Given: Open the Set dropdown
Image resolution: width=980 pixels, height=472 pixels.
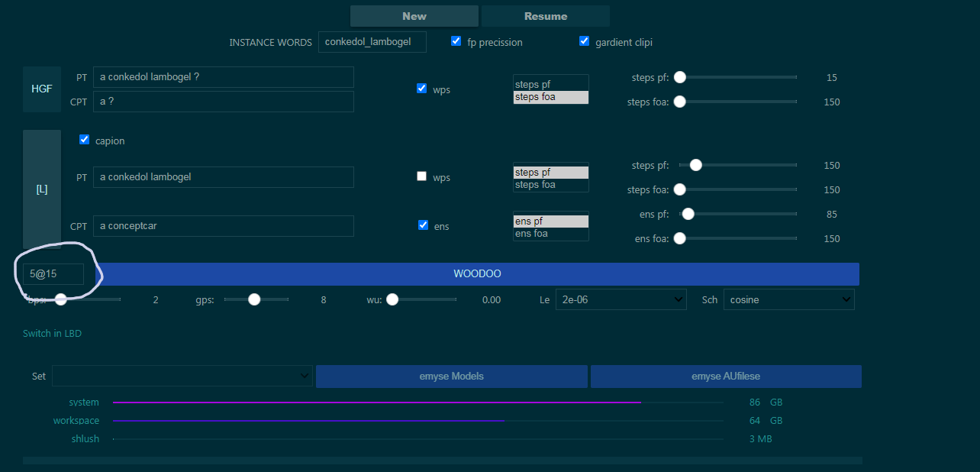Looking at the screenshot, I should pos(182,376).
